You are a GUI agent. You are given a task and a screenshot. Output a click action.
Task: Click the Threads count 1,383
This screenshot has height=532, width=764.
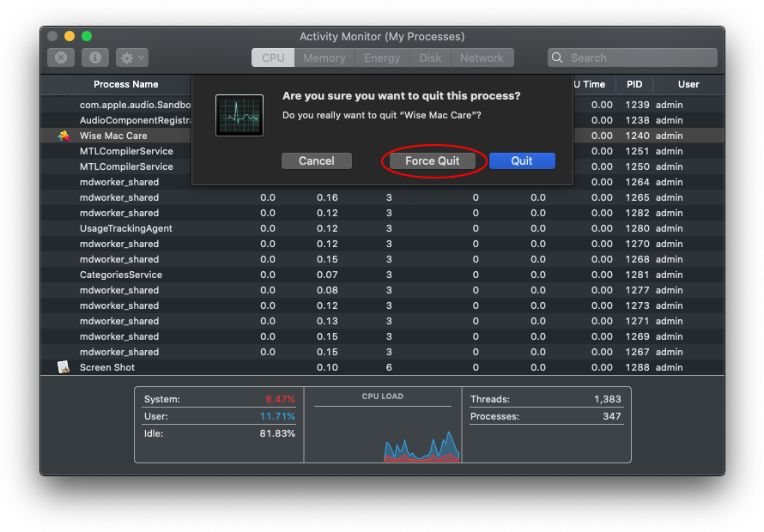point(608,399)
